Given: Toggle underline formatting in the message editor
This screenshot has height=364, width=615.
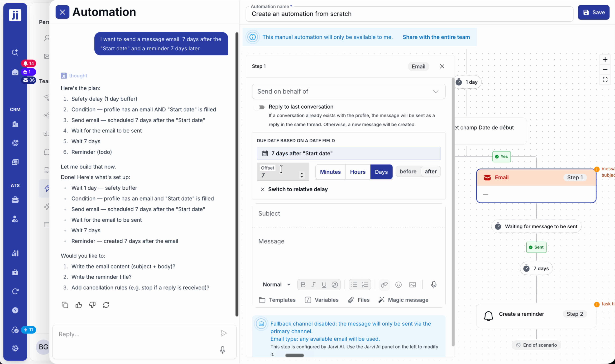Looking at the screenshot, I should click(324, 285).
